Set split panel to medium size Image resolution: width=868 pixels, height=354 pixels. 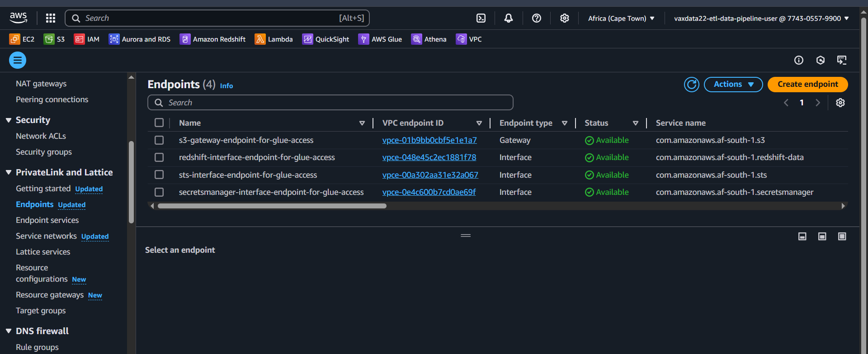[822, 236]
